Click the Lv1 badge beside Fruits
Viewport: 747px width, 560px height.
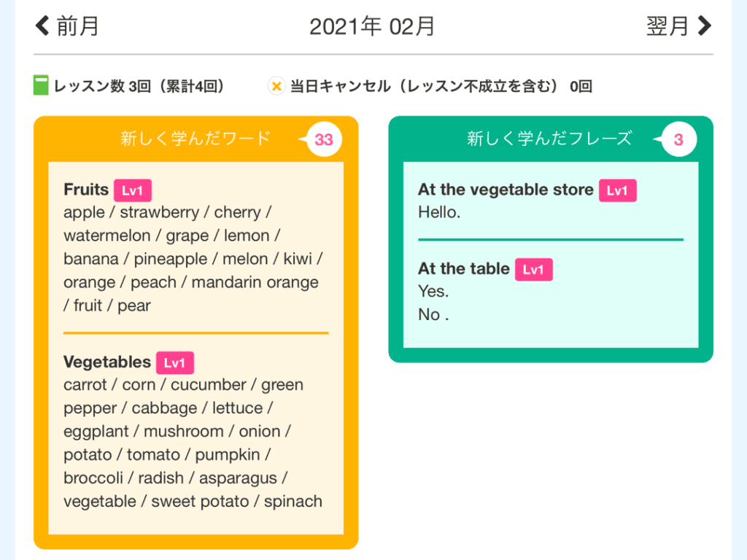[x=133, y=190]
